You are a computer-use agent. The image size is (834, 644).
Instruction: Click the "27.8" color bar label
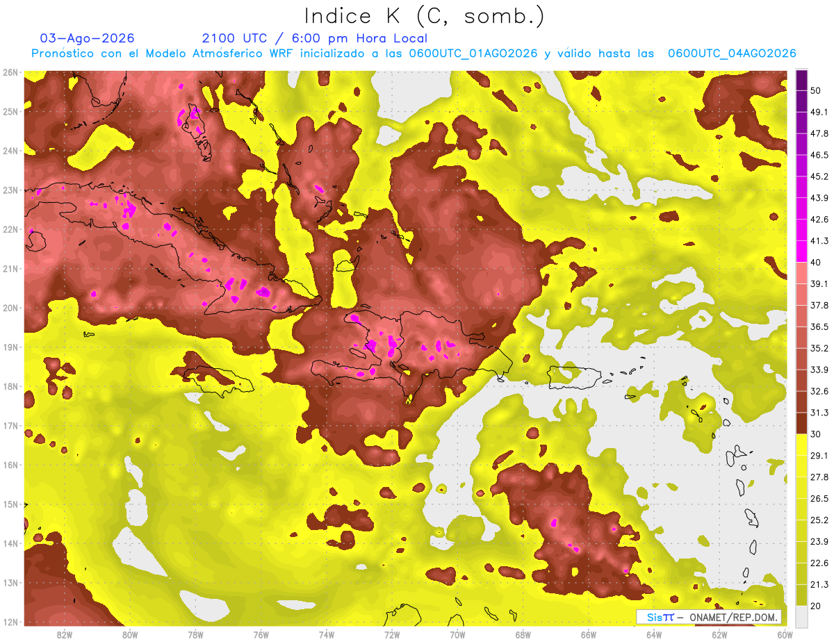[x=819, y=477]
